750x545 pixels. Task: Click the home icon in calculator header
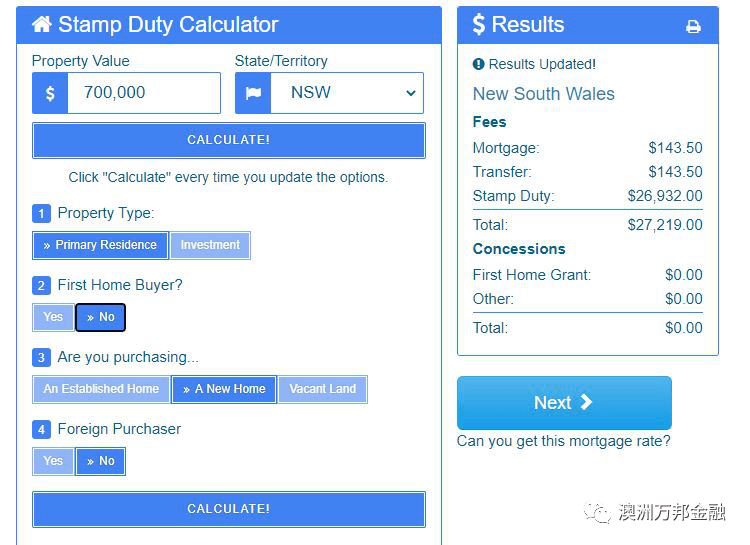[x=42, y=25]
